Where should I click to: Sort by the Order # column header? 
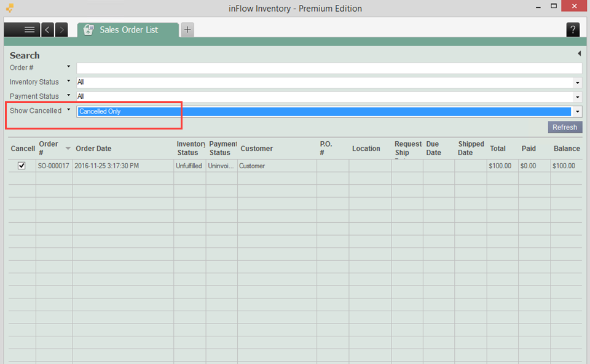coord(54,149)
